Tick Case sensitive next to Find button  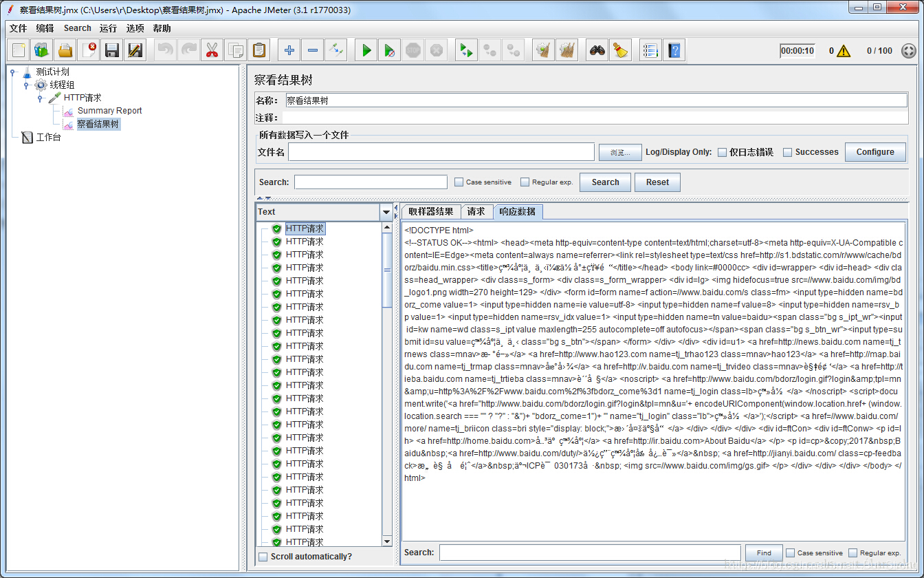[791, 553]
